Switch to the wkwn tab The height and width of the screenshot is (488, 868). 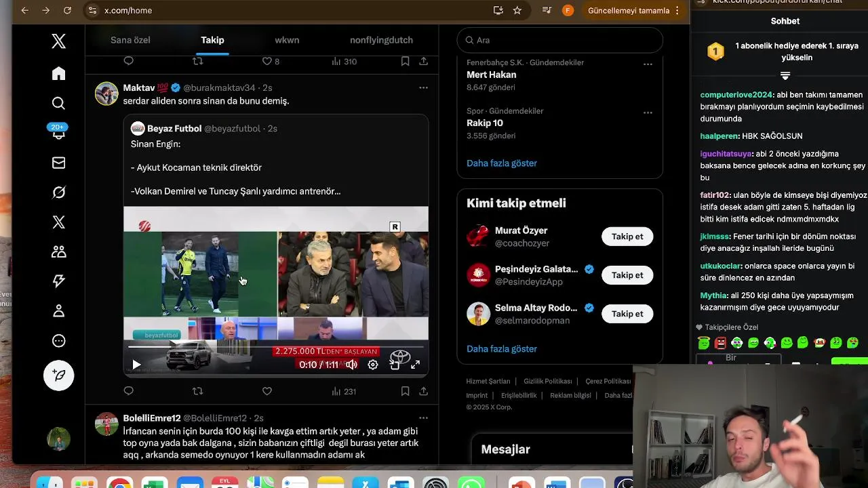coord(287,40)
